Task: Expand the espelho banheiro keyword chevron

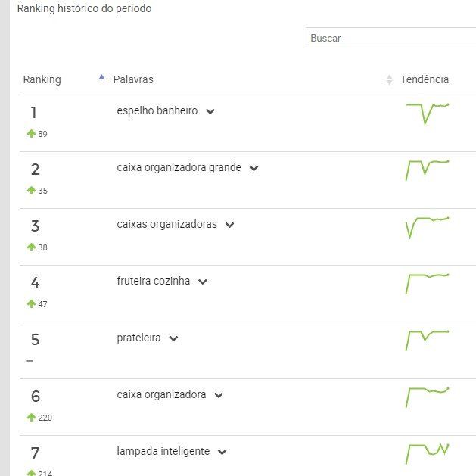Action: coord(210,111)
